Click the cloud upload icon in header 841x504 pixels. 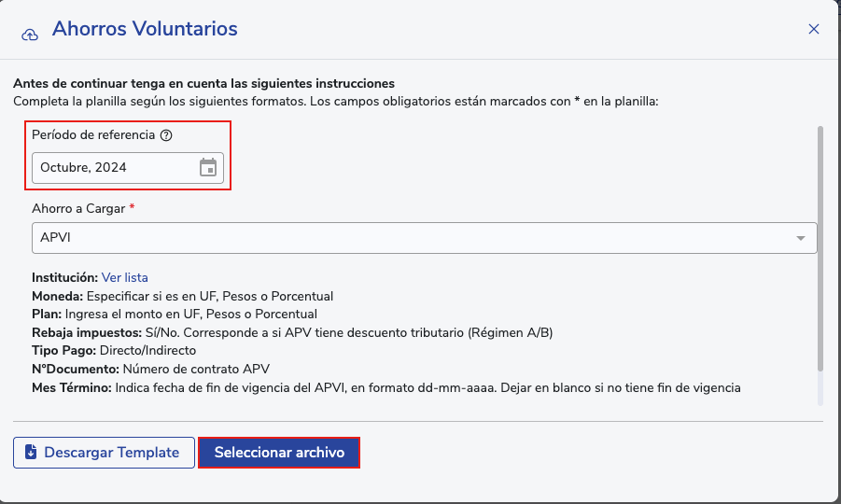(x=30, y=35)
